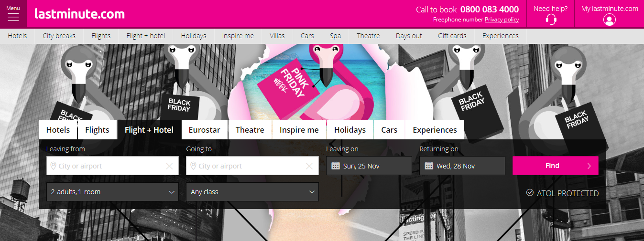Switch to the Cars search tab
The image size is (644, 241).
click(x=389, y=130)
